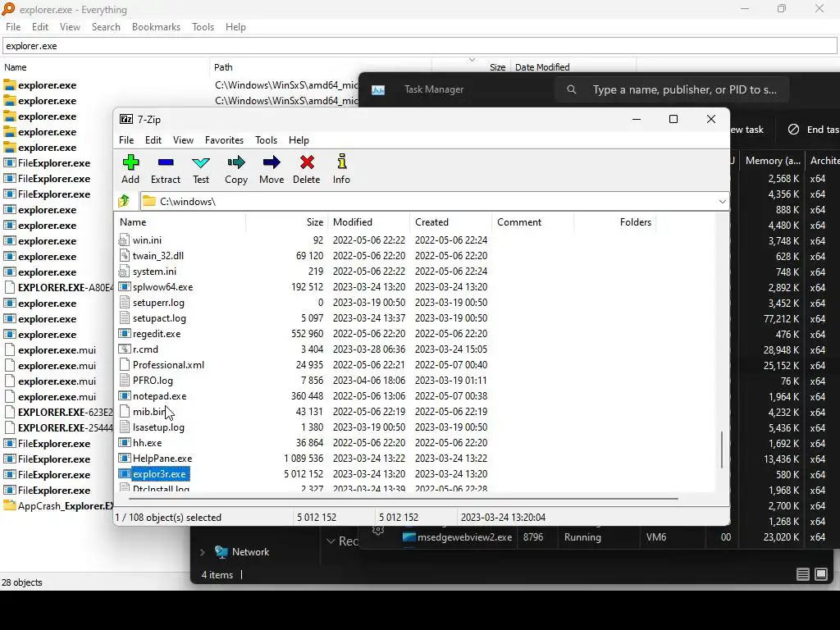The image size is (840, 630).
Task: Sort Task Manager by Memory column
Action: (x=772, y=160)
